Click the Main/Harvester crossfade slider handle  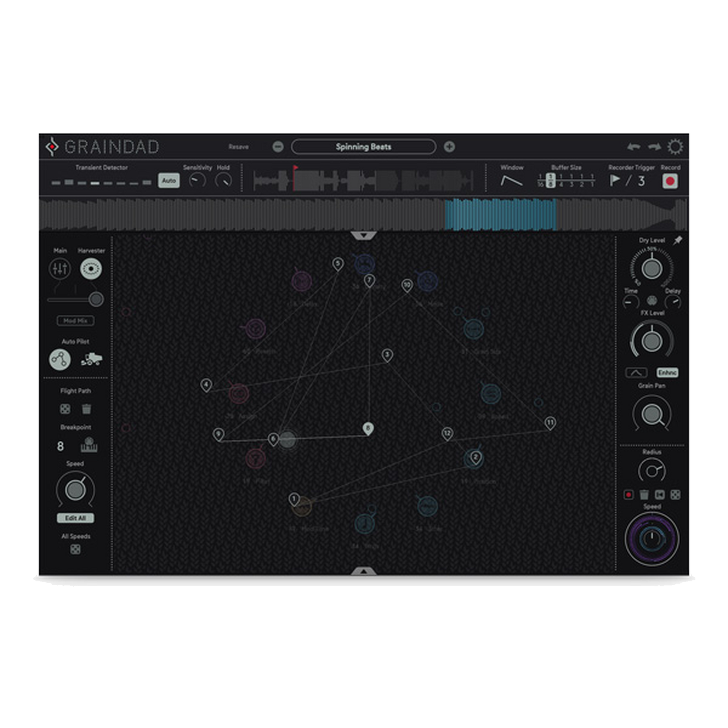97,300
